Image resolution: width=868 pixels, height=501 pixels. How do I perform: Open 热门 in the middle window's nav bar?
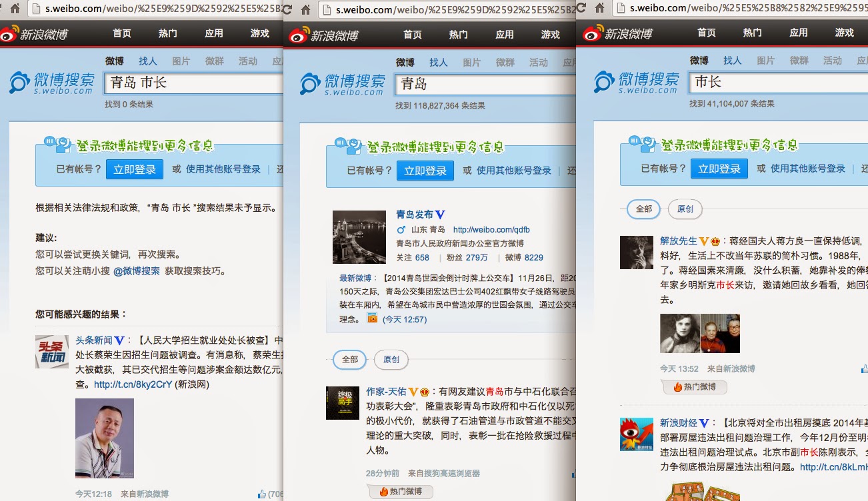click(x=459, y=35)
